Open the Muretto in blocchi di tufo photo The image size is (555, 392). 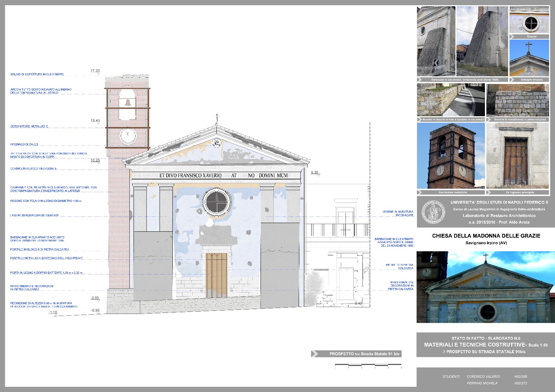click(x=451, y=100)
